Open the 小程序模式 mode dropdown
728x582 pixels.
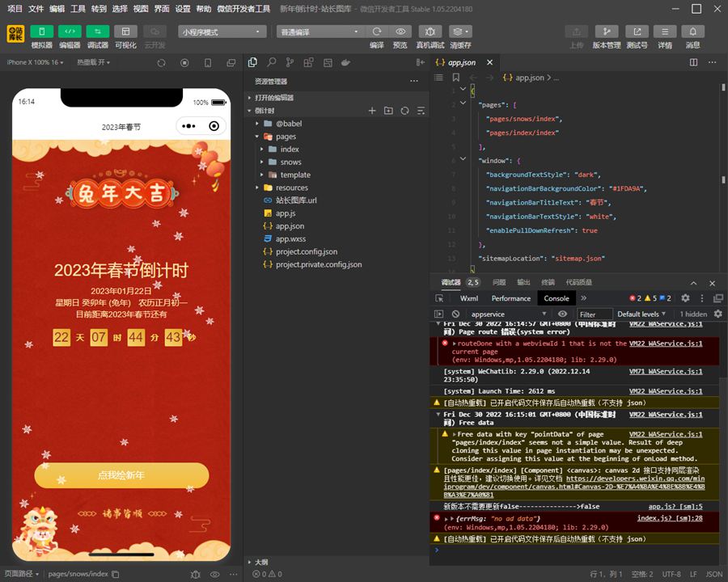tap(222, 32)
